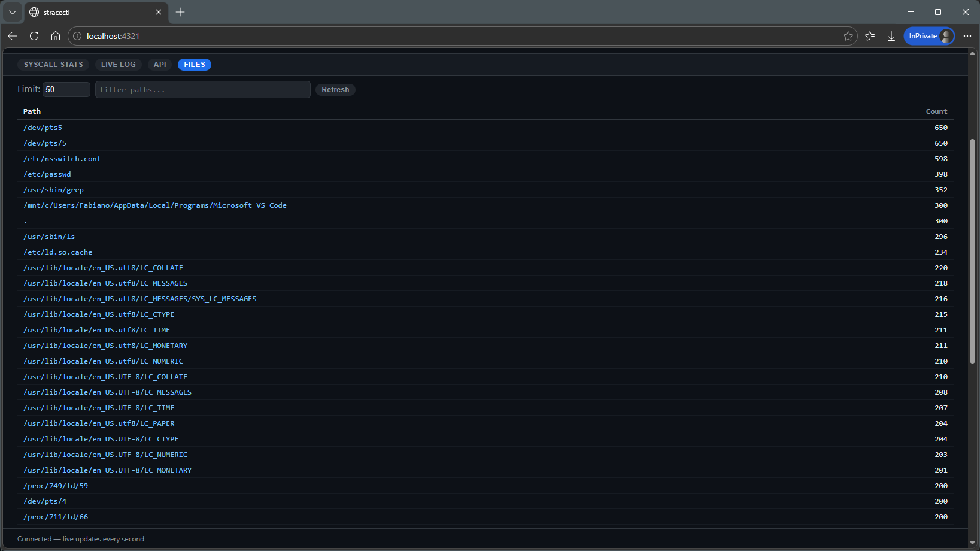This screenshot has width=980, height=551.
Task: Open a new browser tab
Action: [x=180, y=12]
